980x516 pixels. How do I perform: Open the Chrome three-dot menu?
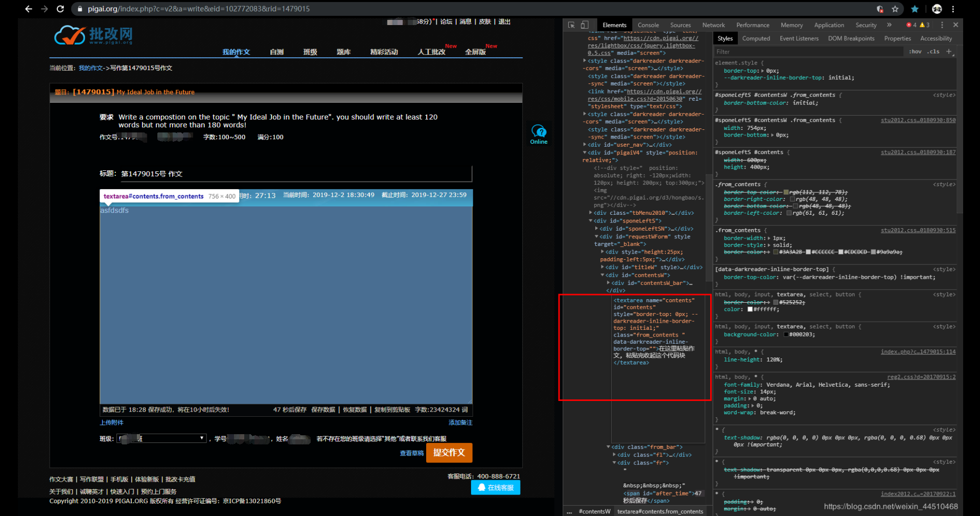click(x=953, y=9)
